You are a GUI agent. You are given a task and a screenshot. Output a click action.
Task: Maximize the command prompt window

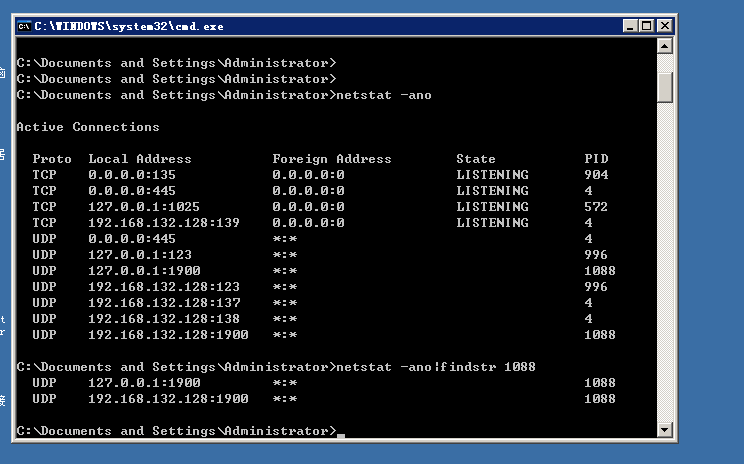(645, 25)
